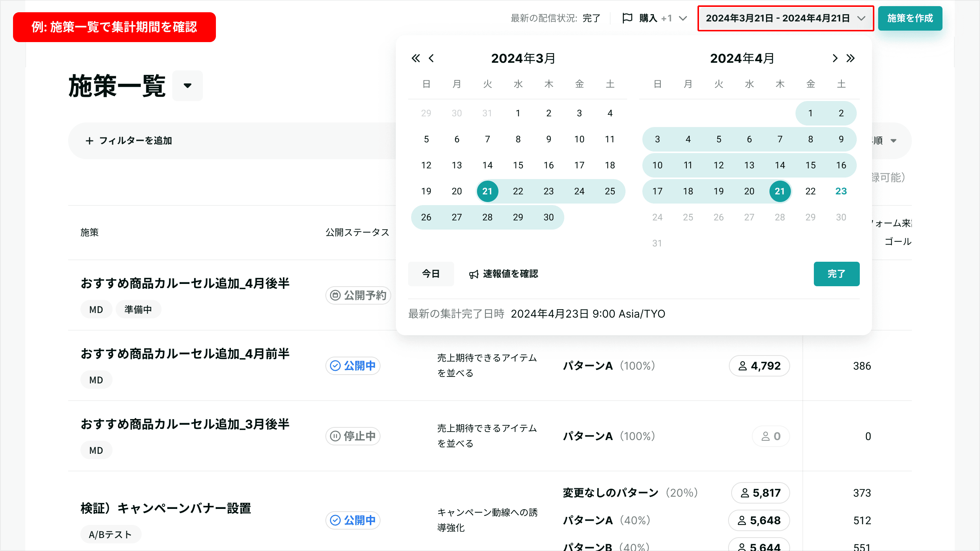Click the right arrow to show the next month

[x=835, y=58]
